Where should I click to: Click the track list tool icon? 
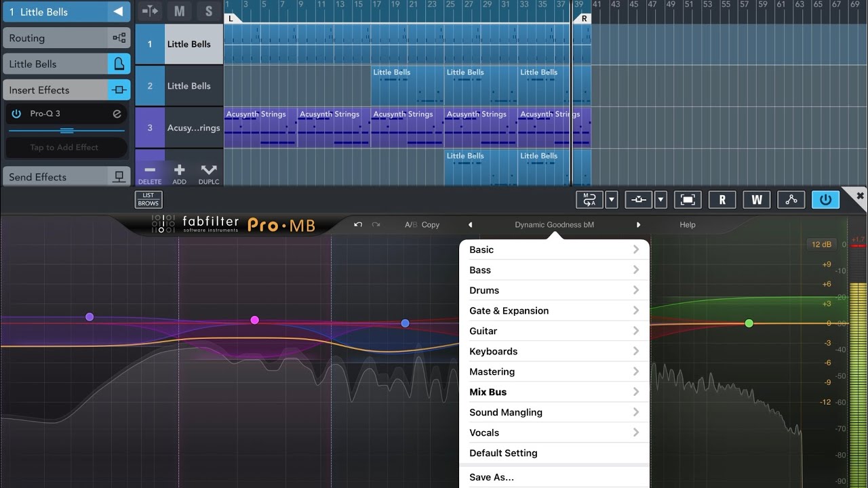coord(150,11)
